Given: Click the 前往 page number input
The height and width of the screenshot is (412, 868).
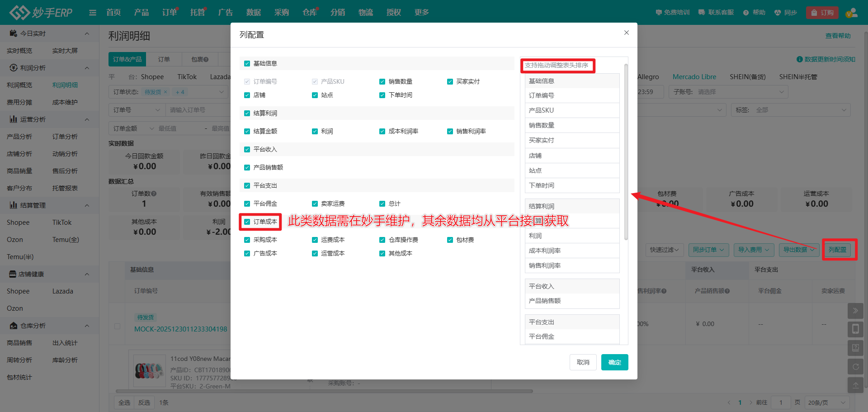Looking at the screenshot, I should 781,403.
